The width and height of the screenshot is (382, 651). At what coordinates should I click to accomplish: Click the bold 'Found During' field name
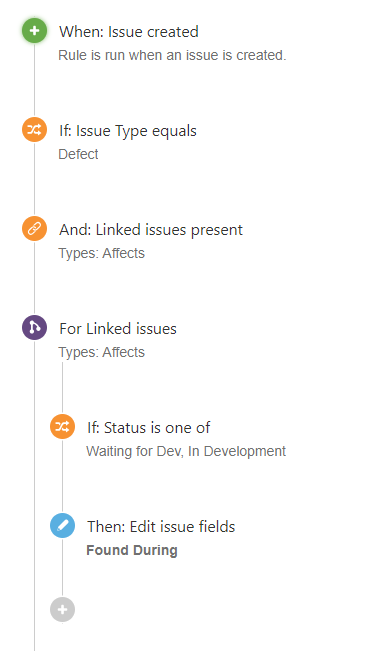click(x=132, y=550)
